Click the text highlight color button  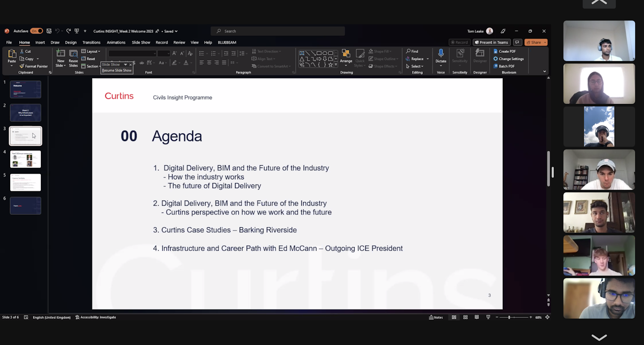tap(174, 63)
